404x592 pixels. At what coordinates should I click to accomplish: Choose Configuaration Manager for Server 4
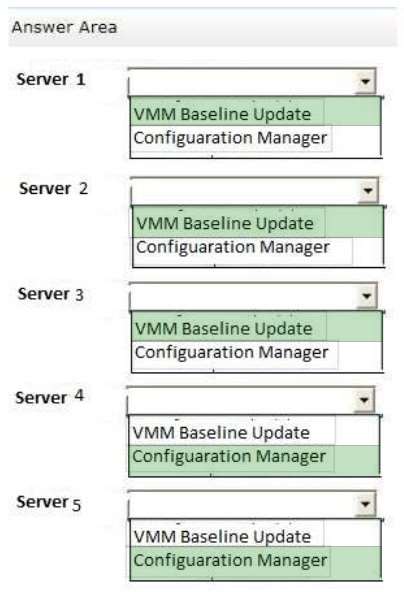point(254,457)
